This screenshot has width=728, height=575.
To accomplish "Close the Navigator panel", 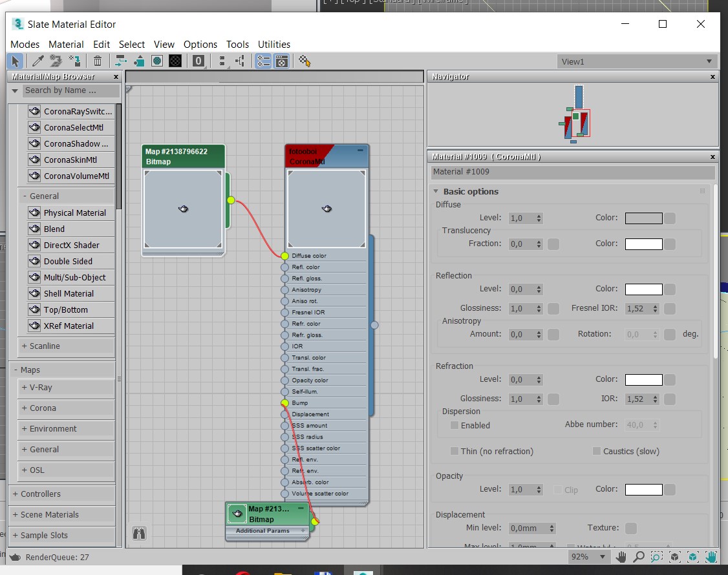I will click(712, 77).
